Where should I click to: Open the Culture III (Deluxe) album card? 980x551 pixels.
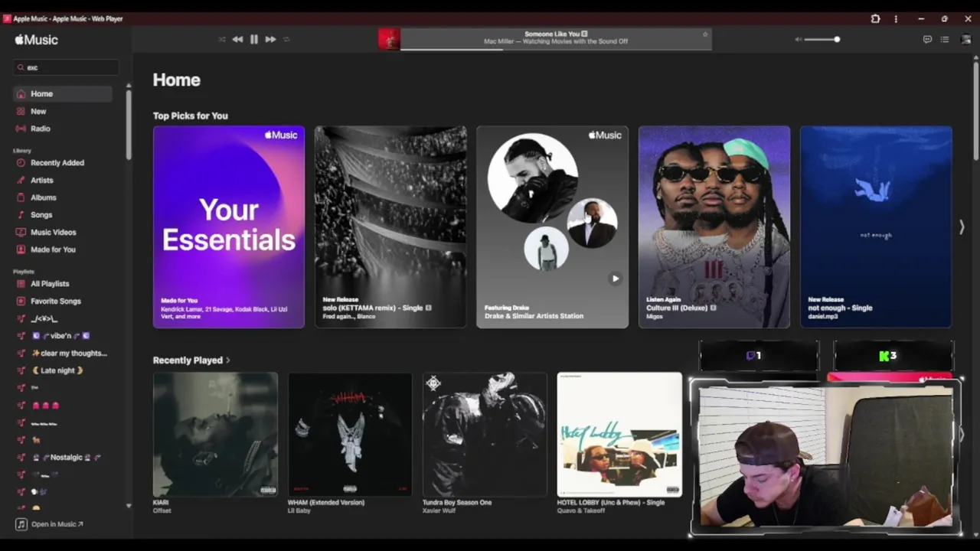[x=714, y=227]
